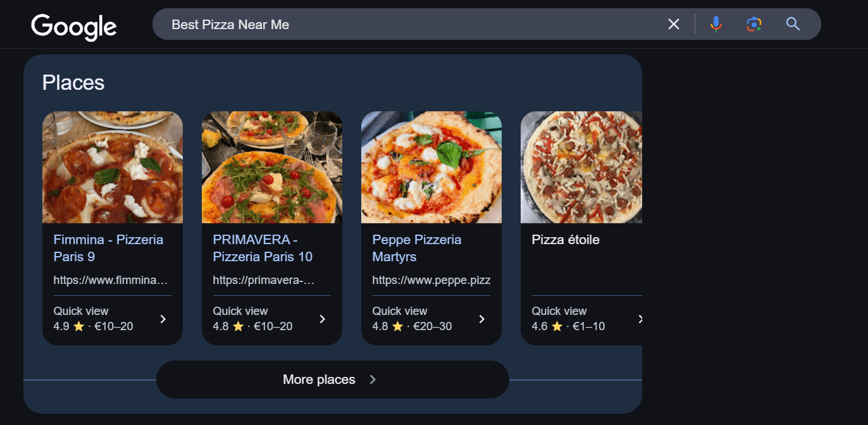Screen dimensions: 868x425
Task: View PRIMAVERA arugula pizza photo
Action: tap(272, 168)
